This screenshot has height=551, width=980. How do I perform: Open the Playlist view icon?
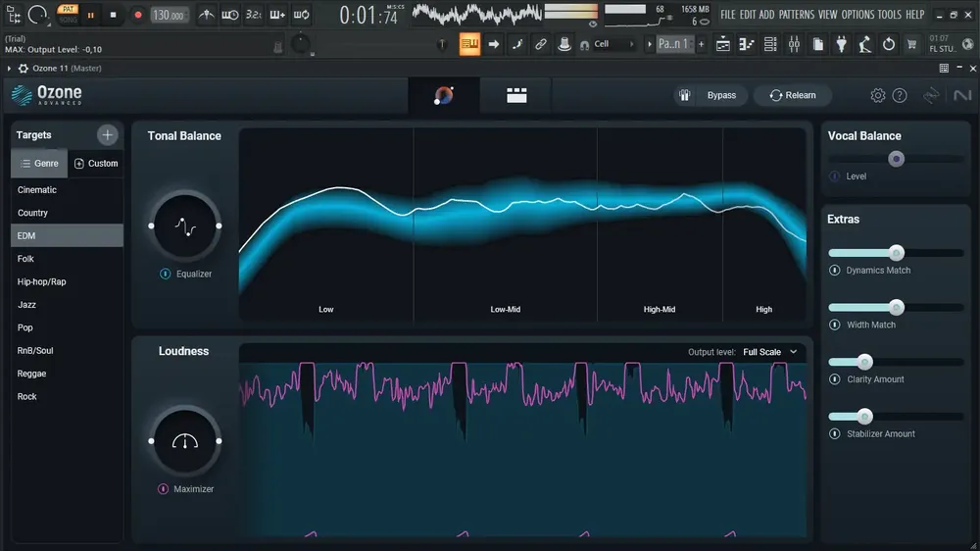click(723, 44)
